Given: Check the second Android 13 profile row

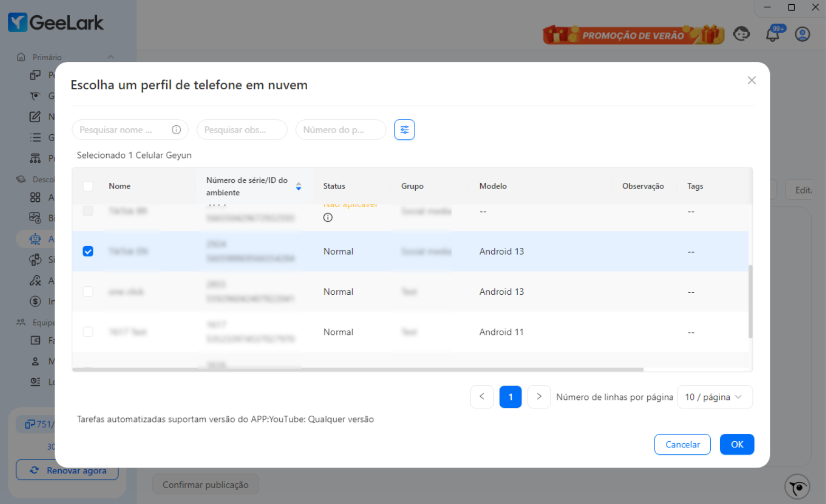Looking at the screenshot, I should [88, 292].
